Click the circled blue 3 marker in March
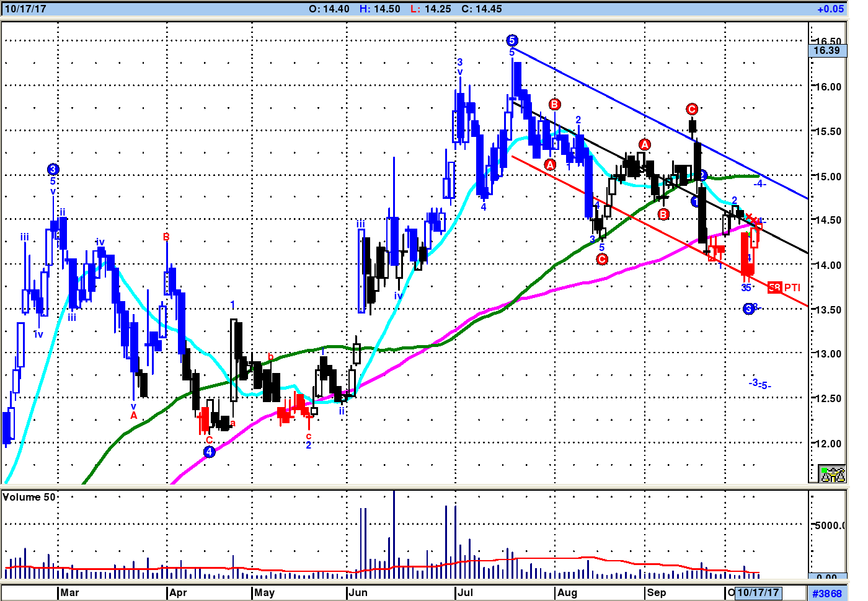Viewport: 868px width, 601px height. pos(53,169)
